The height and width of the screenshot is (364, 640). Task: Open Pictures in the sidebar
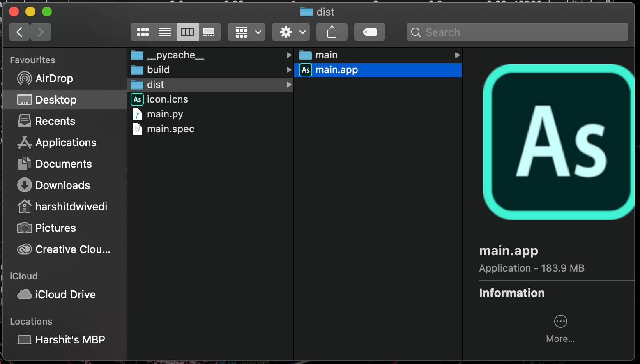65,228
